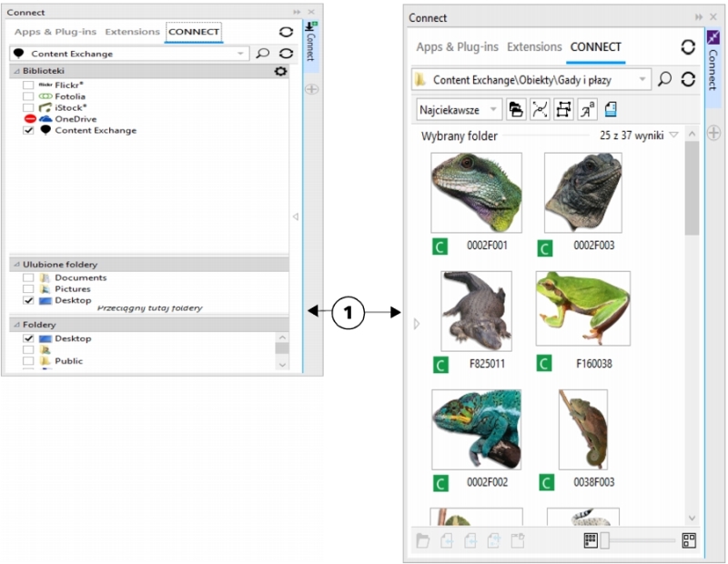This screenshot has height=564, width=728.
Task: Toggle the vector graphics filter icon
Action: coord(540,109)
